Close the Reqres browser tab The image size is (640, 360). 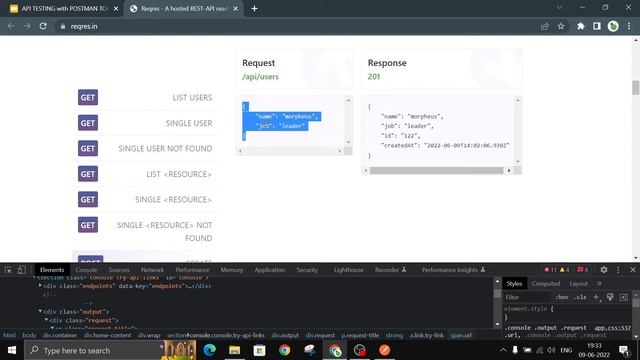(x=236, y=9)
